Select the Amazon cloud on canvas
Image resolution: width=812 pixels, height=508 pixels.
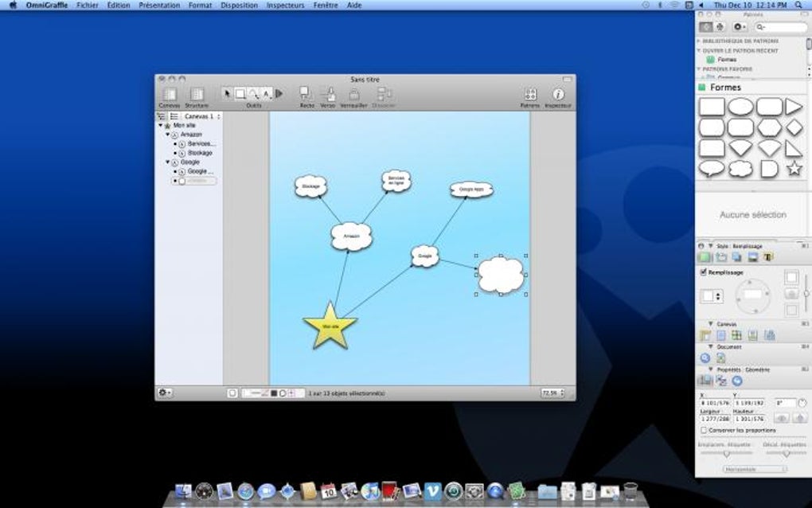[351, 236]
